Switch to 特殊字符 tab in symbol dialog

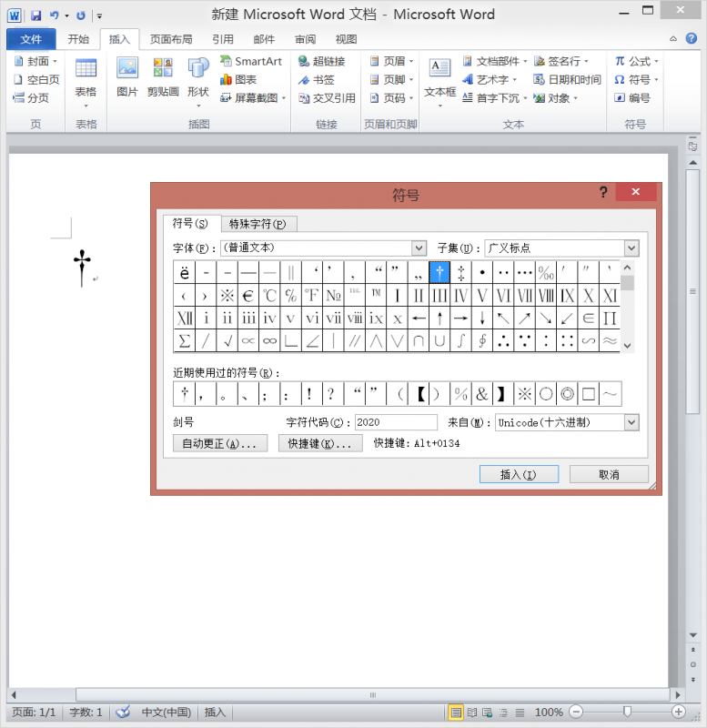[x=258, y=224]
